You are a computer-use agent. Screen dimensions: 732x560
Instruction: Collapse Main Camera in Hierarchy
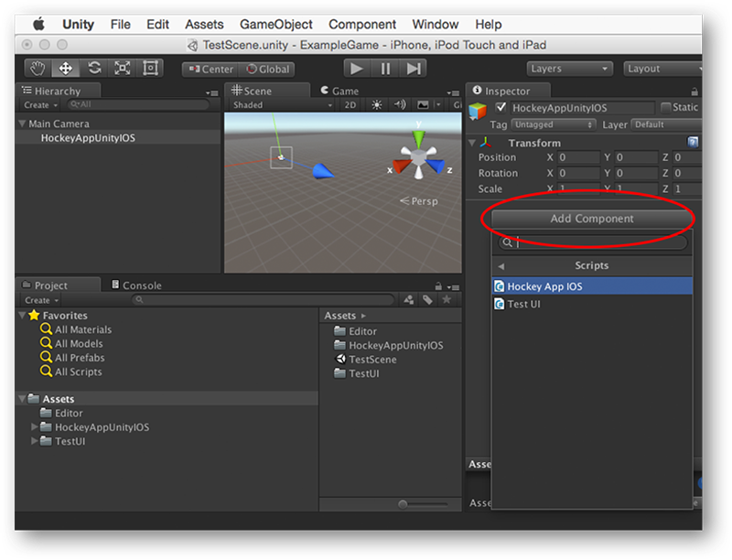coord(22,124)
